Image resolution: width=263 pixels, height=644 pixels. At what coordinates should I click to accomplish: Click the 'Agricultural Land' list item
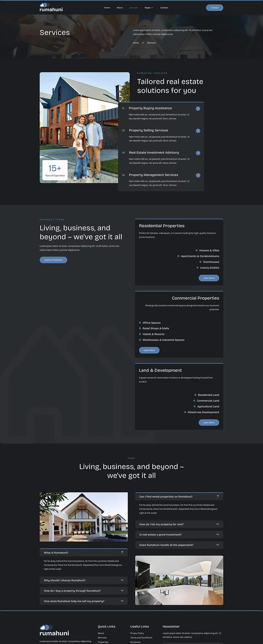(x=206, y=407)
